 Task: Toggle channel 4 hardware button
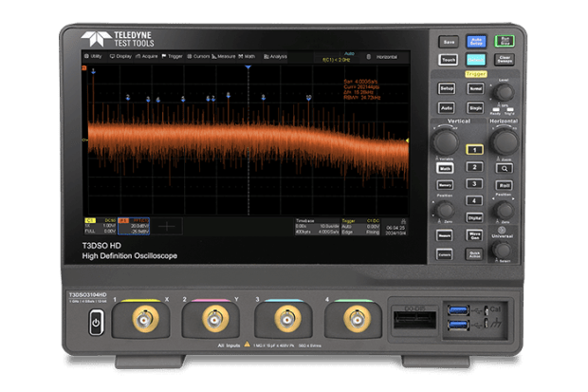pyautogui.click(x=474, y=200)
